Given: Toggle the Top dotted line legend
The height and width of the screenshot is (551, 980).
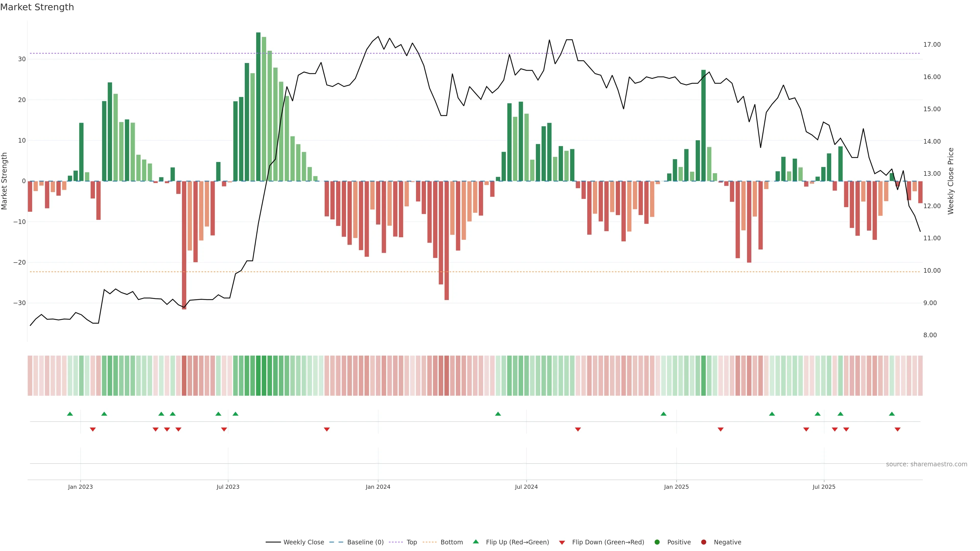Looking at the screenshot, I should pyautogui.click(x=411, y=542).
